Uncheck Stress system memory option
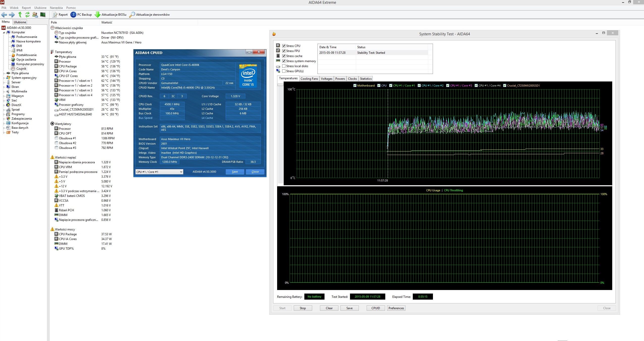The height and width of the screenshot is (341, 644). (x=284, y=61)
